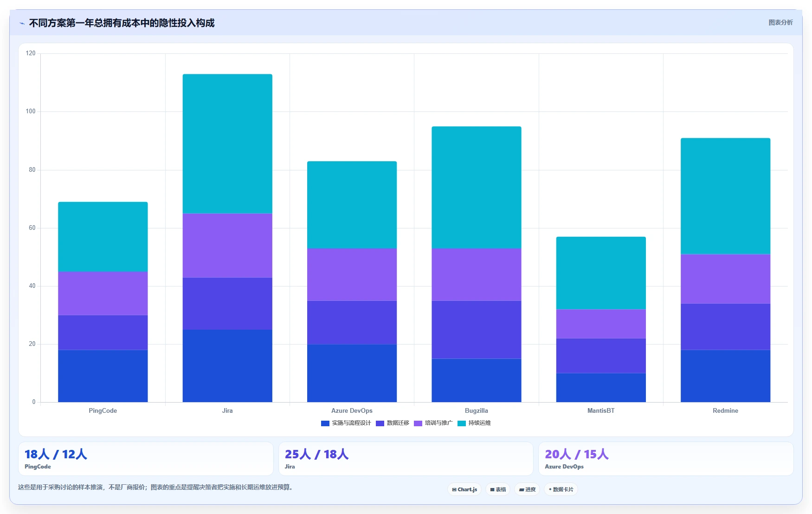Click the 培训与推广 legend label

click(x=439, y=423)
